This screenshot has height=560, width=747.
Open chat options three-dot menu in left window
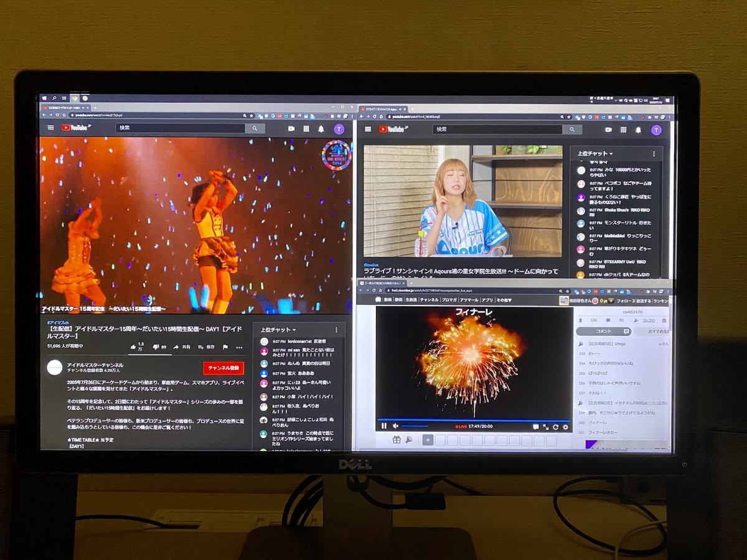click(336, 330)
